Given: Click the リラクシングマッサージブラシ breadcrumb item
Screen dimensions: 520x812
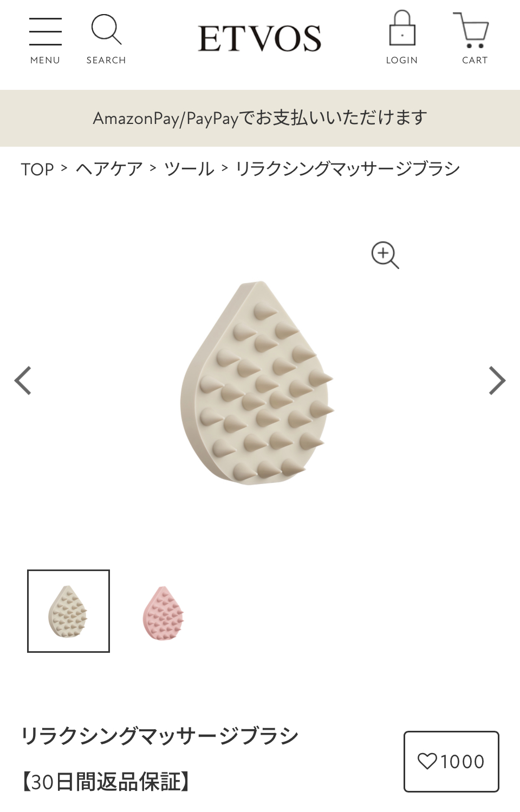Looking at the screenshot, I should coord(347,169).
